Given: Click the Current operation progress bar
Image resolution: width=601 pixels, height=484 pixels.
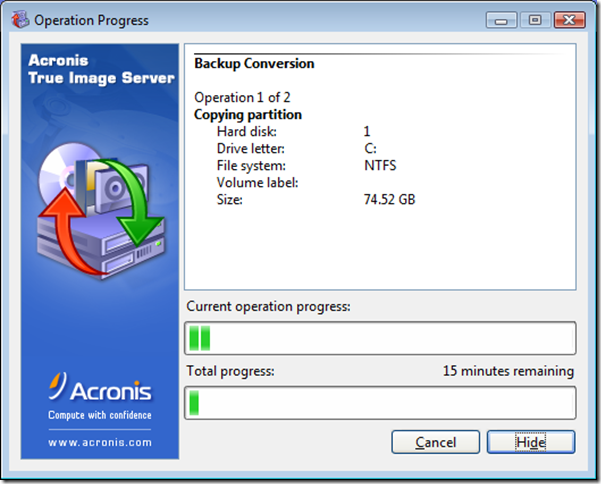Looking at the screenshot, I should [x=380, y=338].
